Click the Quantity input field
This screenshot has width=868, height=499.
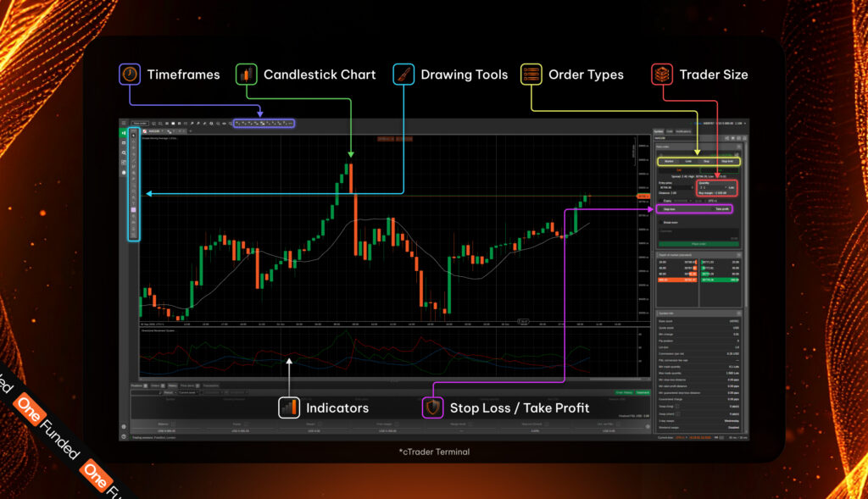point(711,187)
